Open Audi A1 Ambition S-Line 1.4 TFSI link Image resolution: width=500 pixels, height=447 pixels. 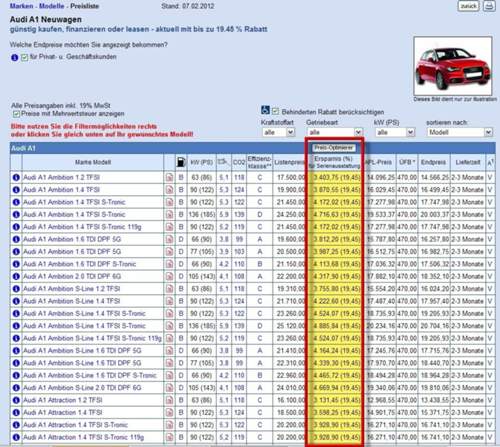pyautogui.click(x=71, y=301)
